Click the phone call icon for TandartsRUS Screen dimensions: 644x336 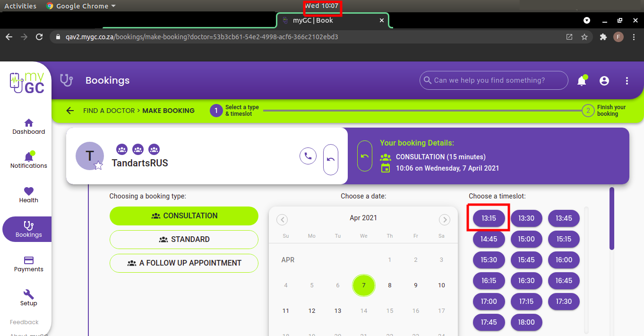pos(308,156)
